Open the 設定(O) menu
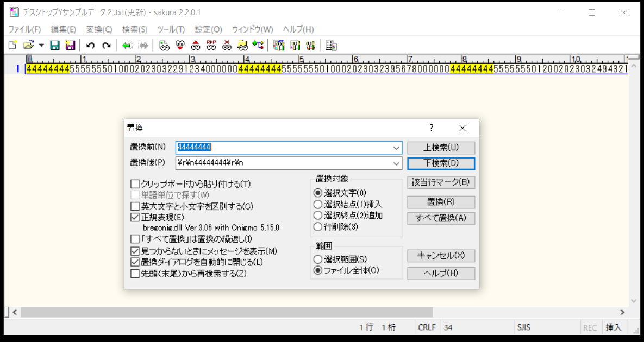Image resolution: width=644 pixels, height=342 pixels. coord(209,29)
